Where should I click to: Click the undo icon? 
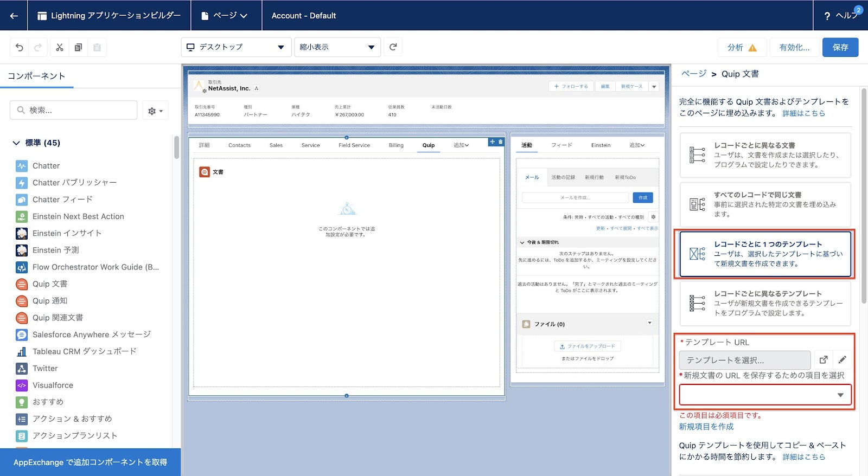pos(20,48)
